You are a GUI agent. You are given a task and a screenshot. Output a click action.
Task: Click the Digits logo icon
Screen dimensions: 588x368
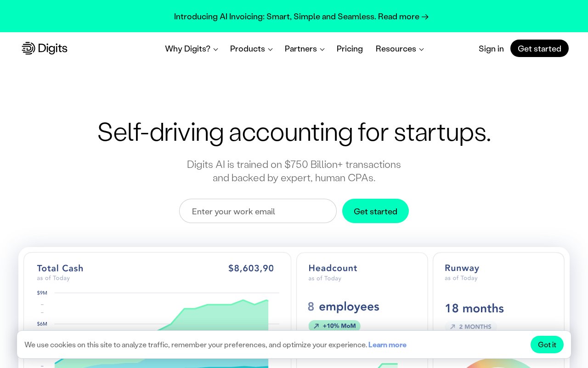pos(28,48)
